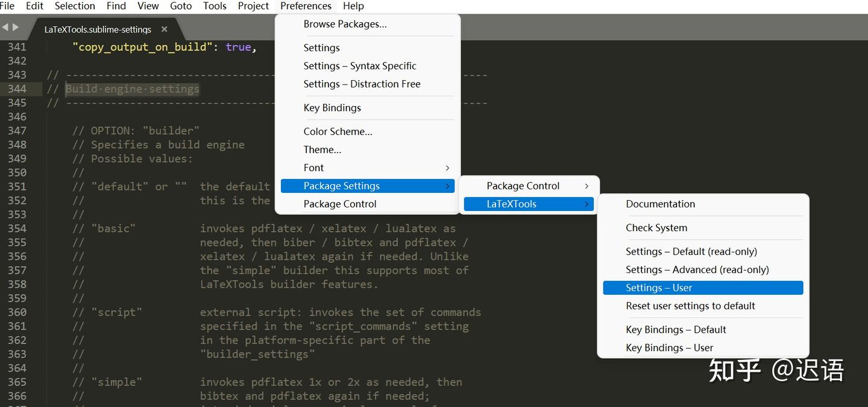
Task: Open the File menu
Action: [x=8, y=6]
